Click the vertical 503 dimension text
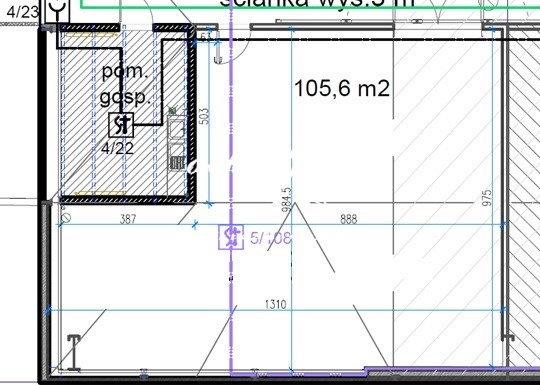The width and height of the screenshot is (540, 385). 205,116
